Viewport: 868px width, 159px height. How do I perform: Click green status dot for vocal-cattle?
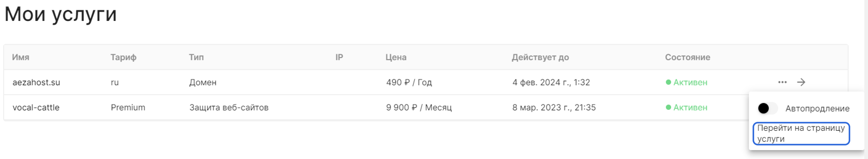(668, 107)
